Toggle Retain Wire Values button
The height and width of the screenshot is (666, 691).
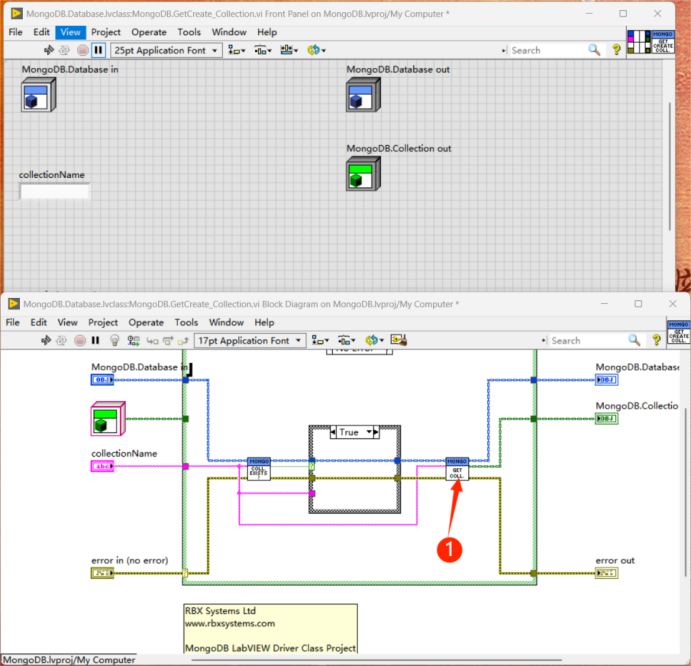[134, 340]
